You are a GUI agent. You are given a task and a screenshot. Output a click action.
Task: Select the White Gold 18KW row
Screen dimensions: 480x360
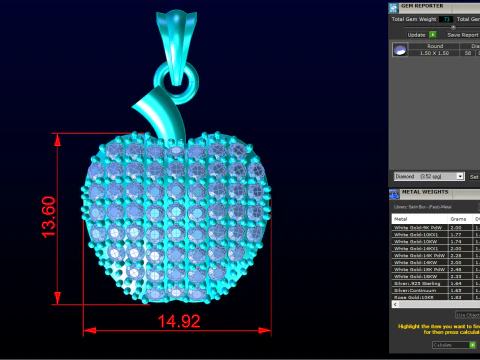point(436,276)
